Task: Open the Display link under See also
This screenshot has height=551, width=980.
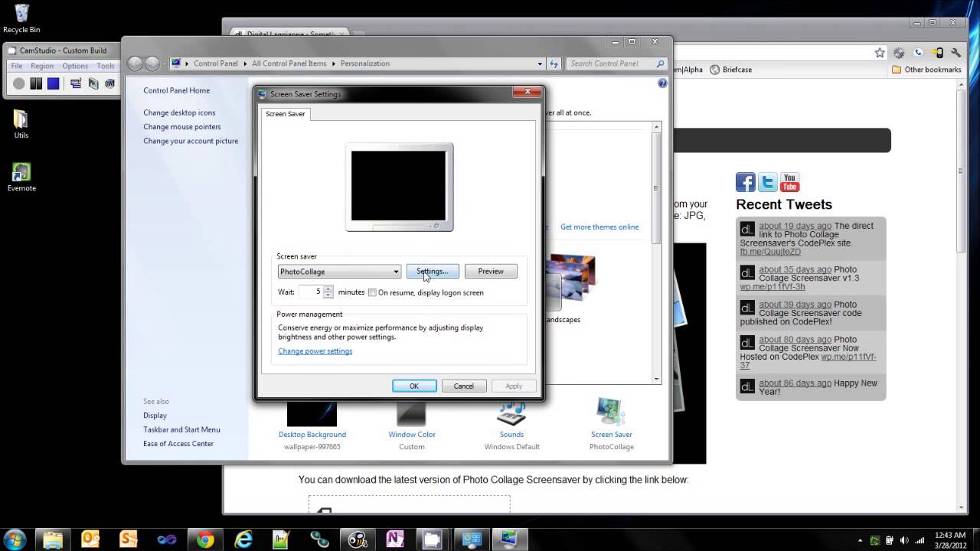Action: (x=155, y=416)
